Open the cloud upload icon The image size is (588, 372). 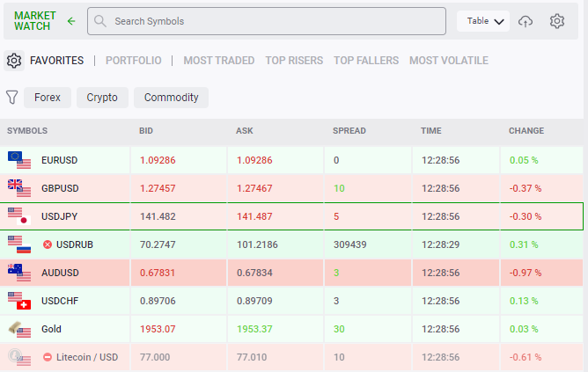(x=526, y=21)
